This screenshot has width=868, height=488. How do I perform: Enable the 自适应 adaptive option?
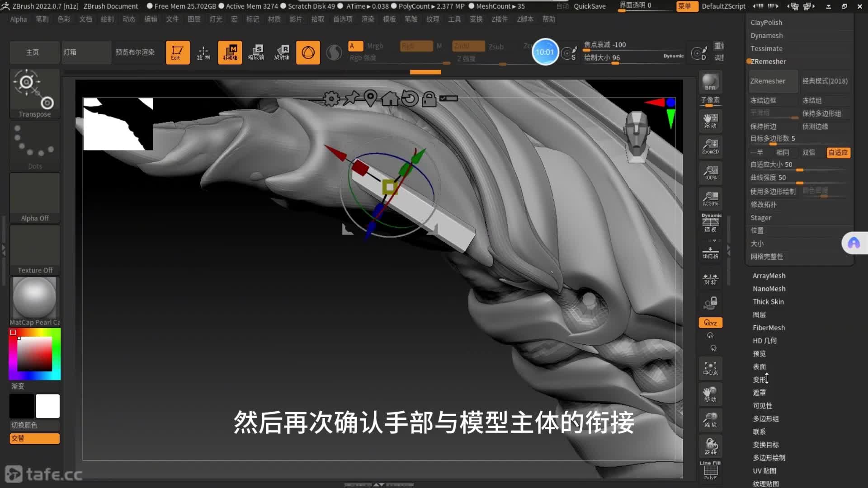[x=838, y=152]
